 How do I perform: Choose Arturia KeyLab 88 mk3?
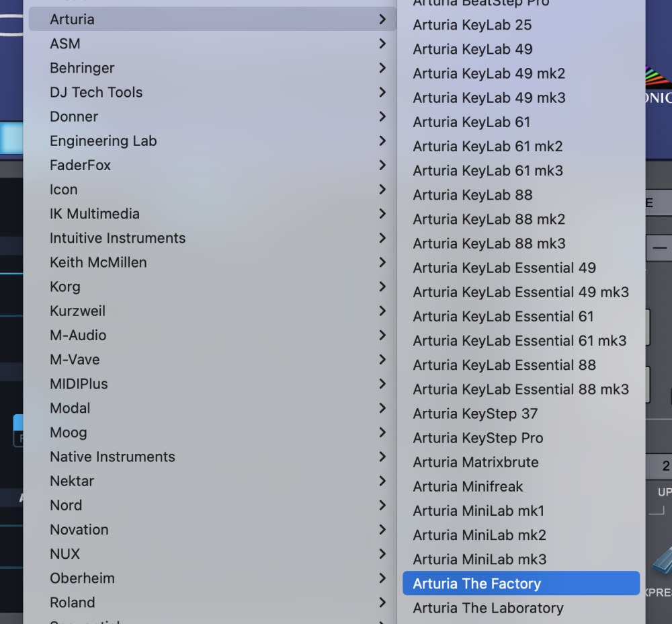coord(521,243)
